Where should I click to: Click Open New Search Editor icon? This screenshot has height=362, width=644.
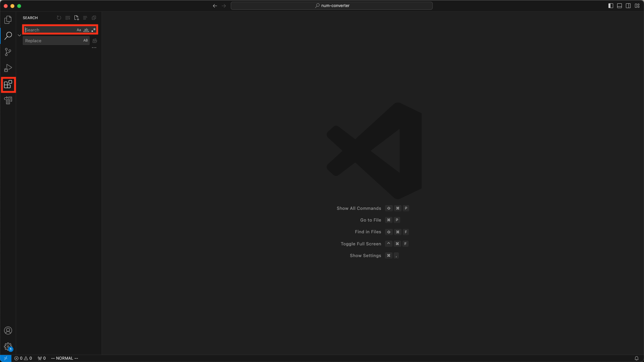tap(76, 18)
